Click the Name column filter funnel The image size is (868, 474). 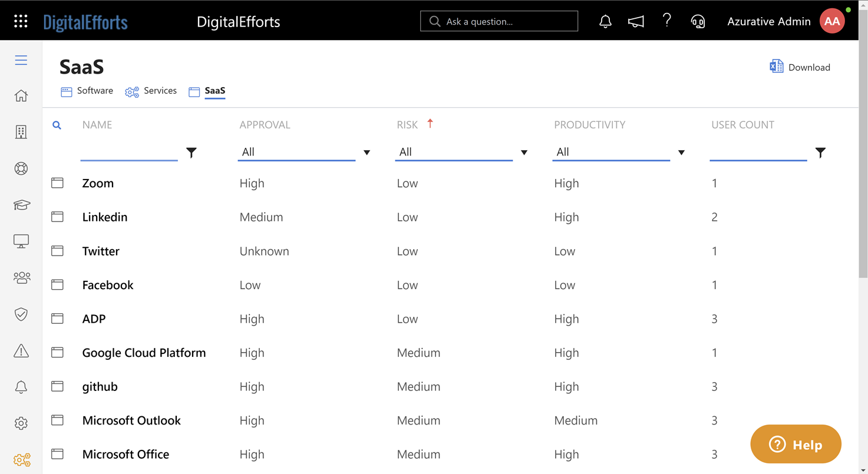[x=192, y=153]
